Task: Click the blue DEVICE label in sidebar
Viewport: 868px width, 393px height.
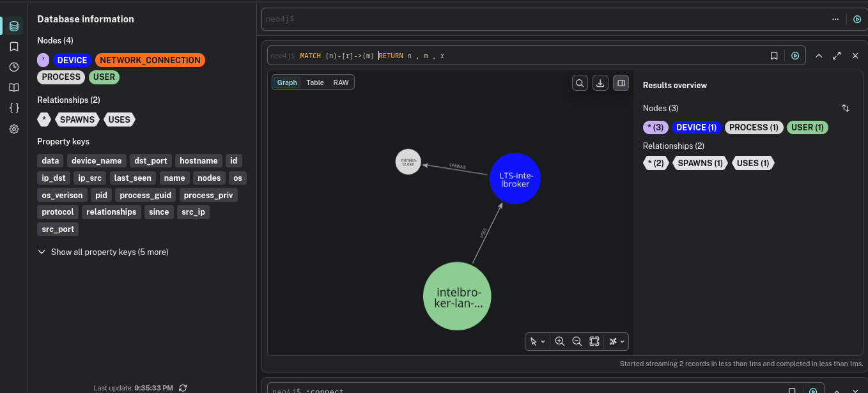Action: coord(72,60)
